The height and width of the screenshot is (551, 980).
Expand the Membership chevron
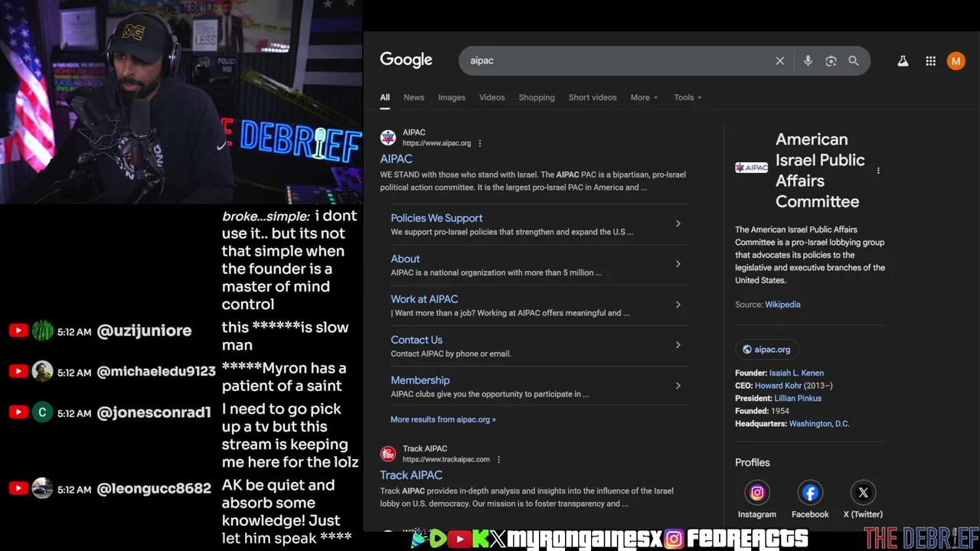[678, 386]
